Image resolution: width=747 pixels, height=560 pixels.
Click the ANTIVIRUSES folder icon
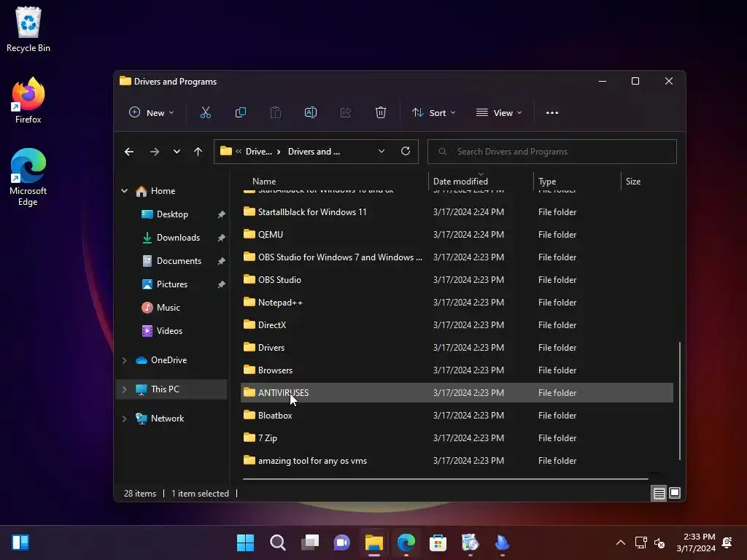(x=249, y=392)
